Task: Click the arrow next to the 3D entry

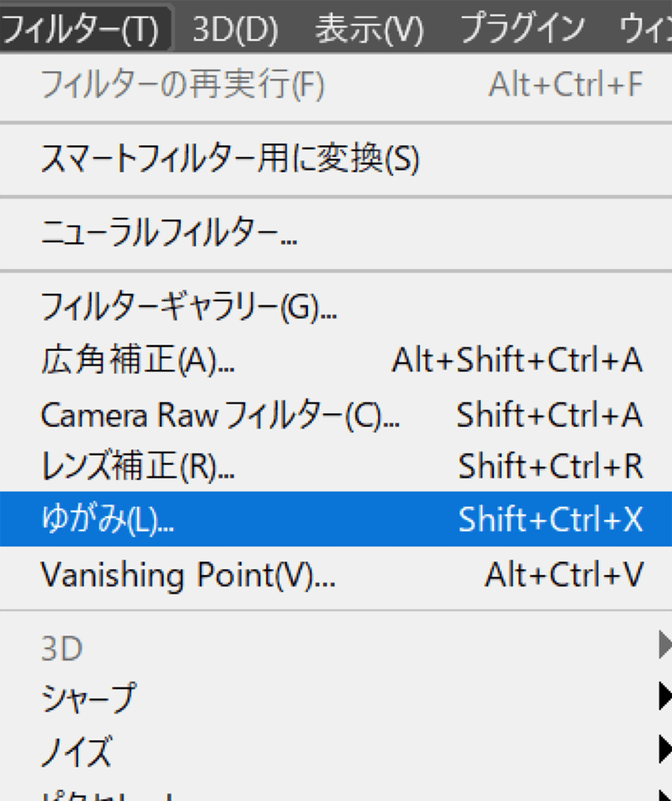Action: point(664,647)
